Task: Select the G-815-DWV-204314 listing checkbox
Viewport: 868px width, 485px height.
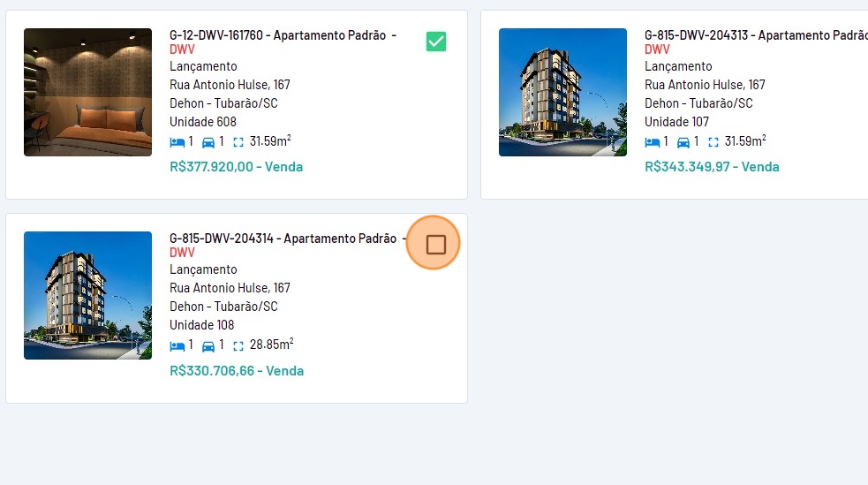Action: [436, 245]
